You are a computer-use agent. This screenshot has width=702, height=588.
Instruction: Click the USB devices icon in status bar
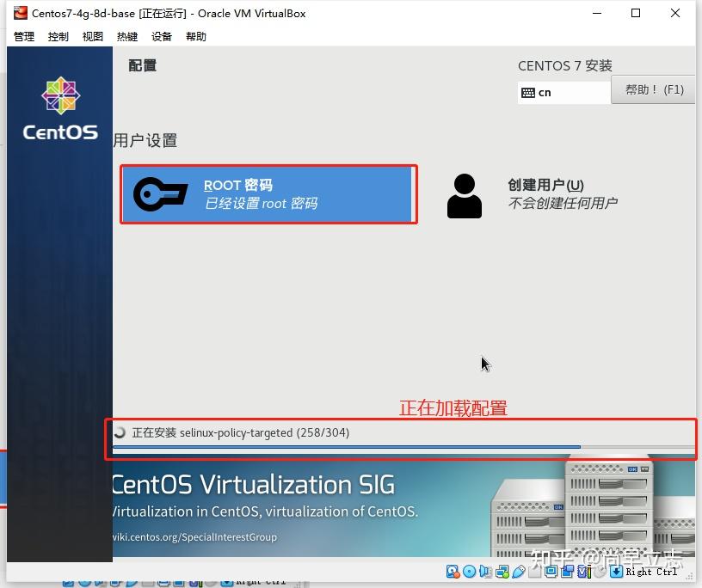click(517, 571)
